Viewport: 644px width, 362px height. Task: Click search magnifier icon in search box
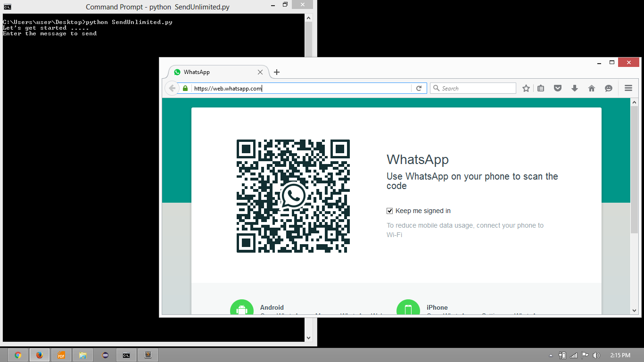tap(436, 88)
